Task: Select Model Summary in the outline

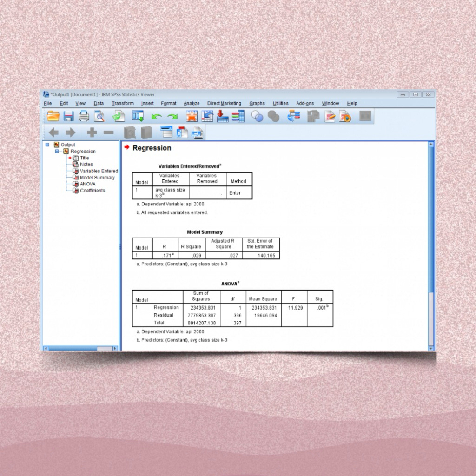Action: click(x=98, y=177)
